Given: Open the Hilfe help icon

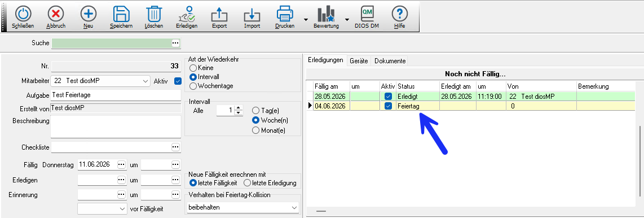Looking at the screenshot, I should pos(399,14).
